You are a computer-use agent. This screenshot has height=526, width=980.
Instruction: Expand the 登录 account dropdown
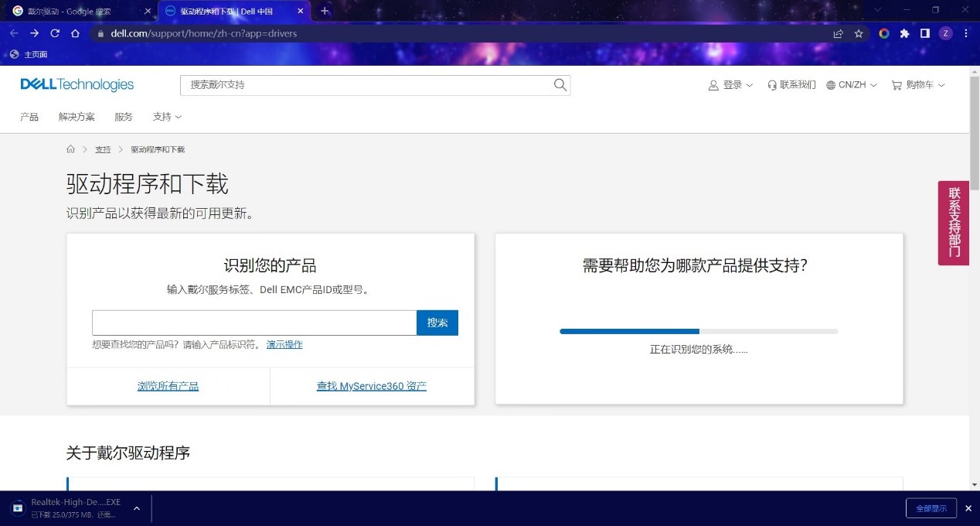(x=730, y=85)
